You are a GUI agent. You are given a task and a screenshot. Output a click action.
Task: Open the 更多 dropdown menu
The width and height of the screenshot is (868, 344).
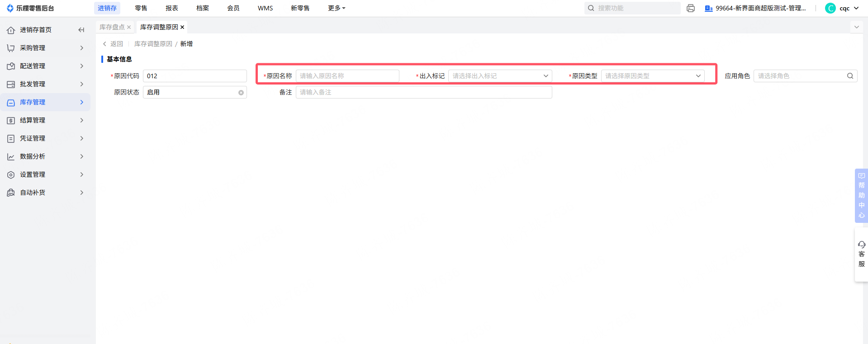coord(337,8)
